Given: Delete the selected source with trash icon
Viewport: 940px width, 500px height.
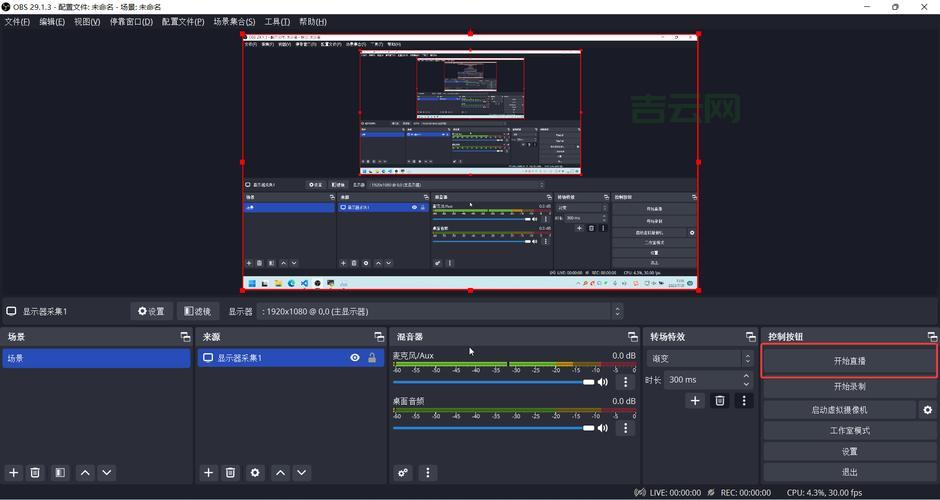Looking at the screenshot, I should tap(230, 473).
